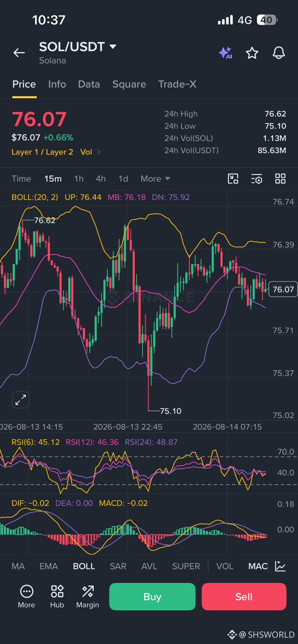Open the chart grid layout icon
The image size is (298, 644).
coord(280,179)
